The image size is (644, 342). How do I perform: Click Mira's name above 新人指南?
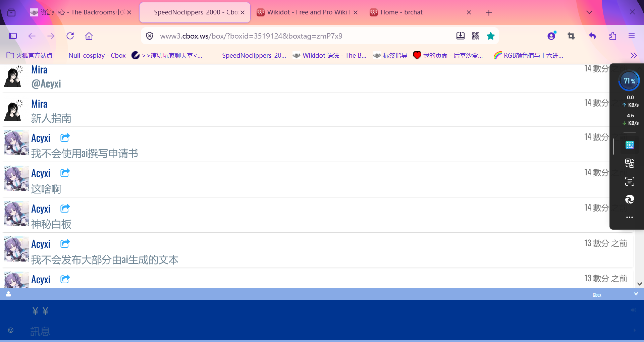pyautogui.click(x=39, y=104)
